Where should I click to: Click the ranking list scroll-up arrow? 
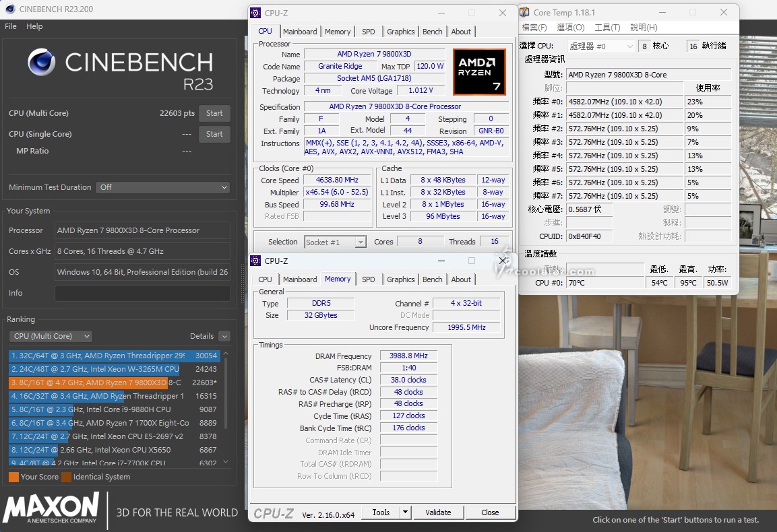pyautogui.click(x=226, y=354)
